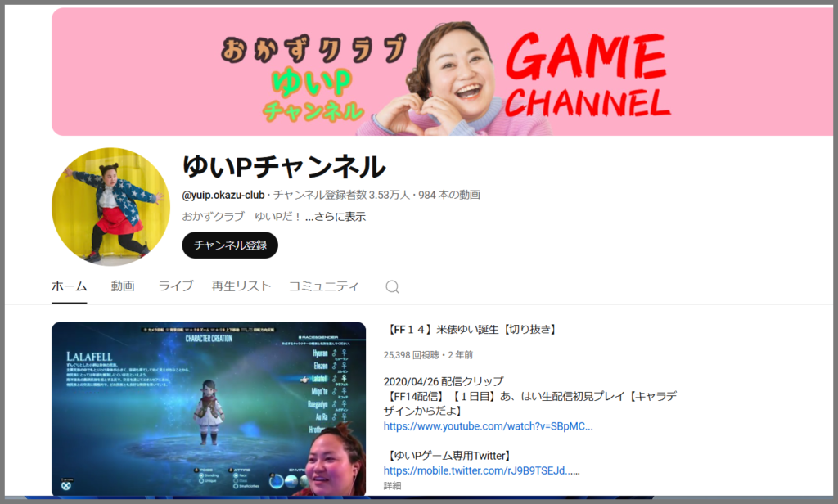Screen dimensions: 838x504
Task: Follow the youtube.com/watch?v=SBpMC link
Action: 488,426
